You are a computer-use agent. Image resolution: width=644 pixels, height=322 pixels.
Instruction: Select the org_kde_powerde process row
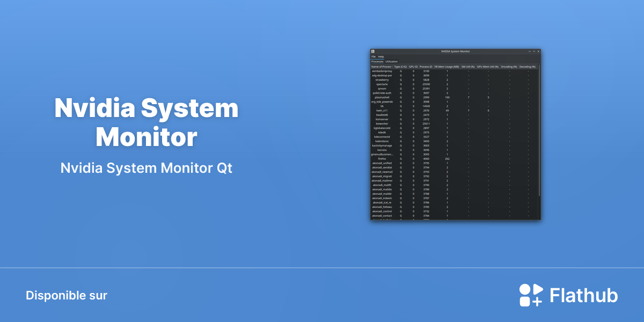click(x=454, y=101)
